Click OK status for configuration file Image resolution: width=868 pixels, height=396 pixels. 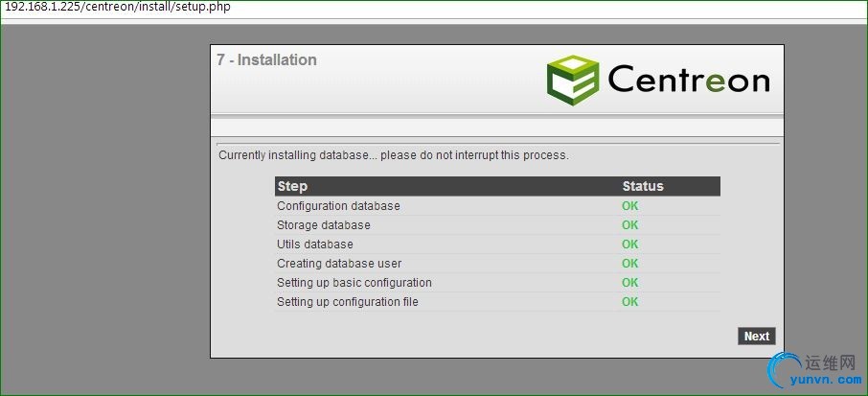(x=629, y=302)
